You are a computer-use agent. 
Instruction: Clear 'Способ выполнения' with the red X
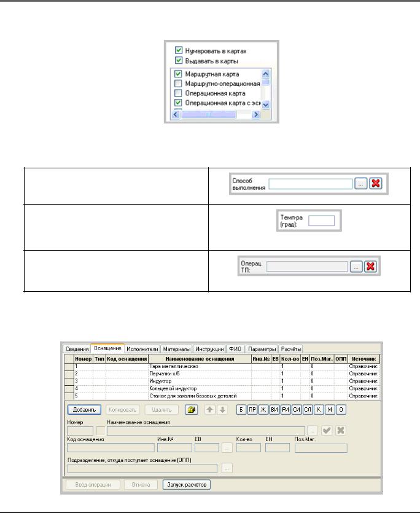click(x=376, y=184)
